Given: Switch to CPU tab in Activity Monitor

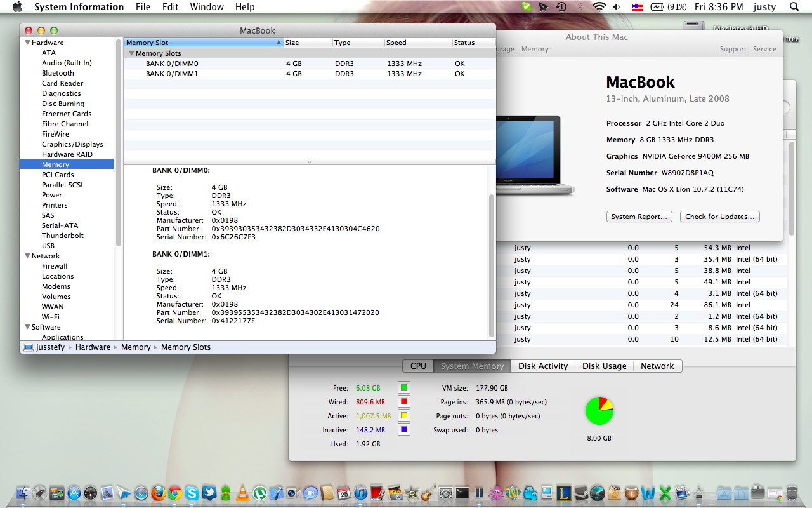Looking at the screenshot, I should pos(418,366).
